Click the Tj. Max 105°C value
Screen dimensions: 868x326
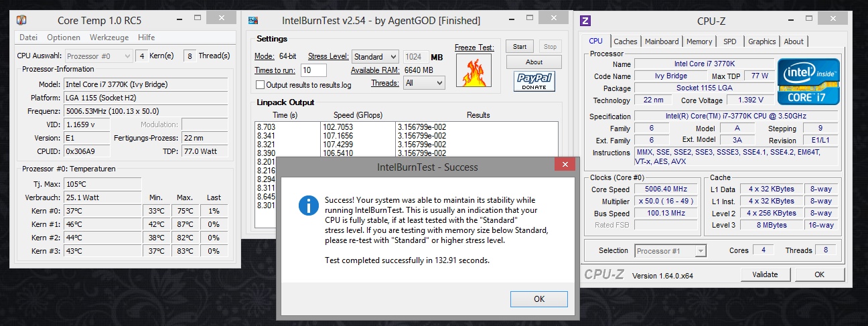click(102, 184)
